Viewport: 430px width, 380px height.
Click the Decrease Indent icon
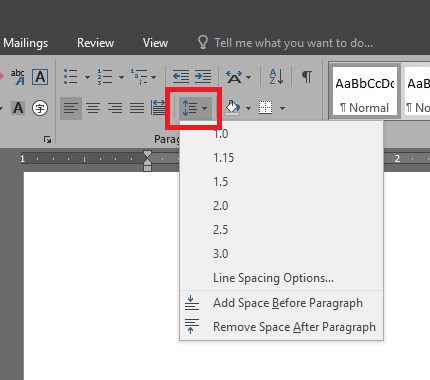(x=181, y=77)
